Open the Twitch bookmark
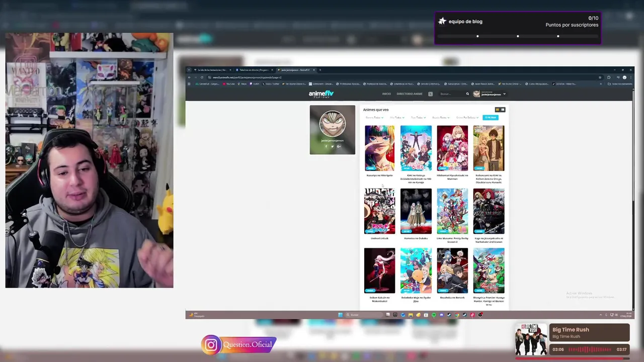Screen dimensions: 644x362 pos(254,84)
